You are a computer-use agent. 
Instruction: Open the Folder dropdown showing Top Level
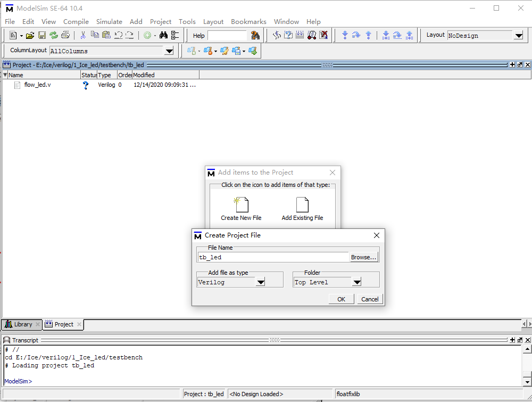pos(356,282)
